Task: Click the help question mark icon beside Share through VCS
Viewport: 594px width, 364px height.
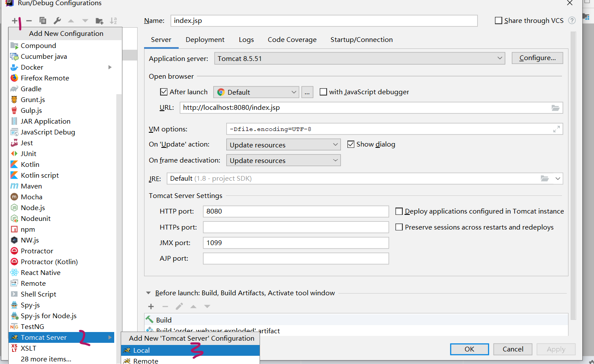Action: pyautogui.click(x=572, y=20)
